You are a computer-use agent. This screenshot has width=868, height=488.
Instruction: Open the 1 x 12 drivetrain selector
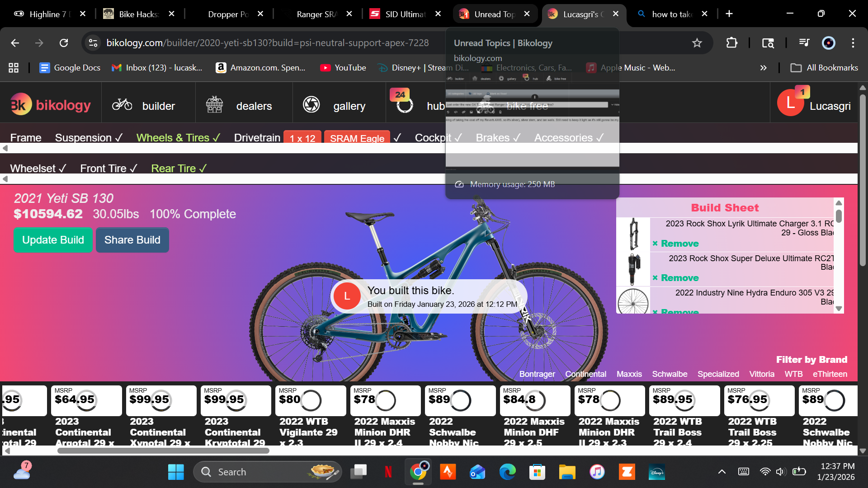(302, 139)
